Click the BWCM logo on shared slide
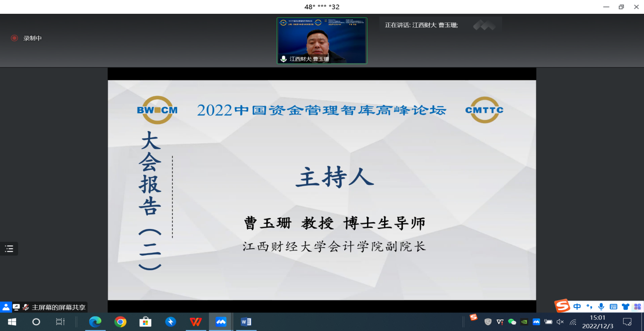 point(157,110)
